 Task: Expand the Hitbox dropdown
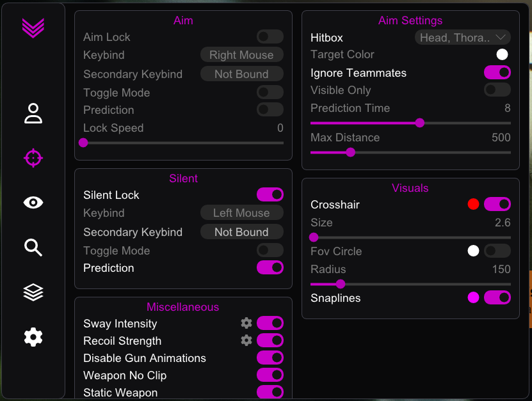(x=462, y=37)
